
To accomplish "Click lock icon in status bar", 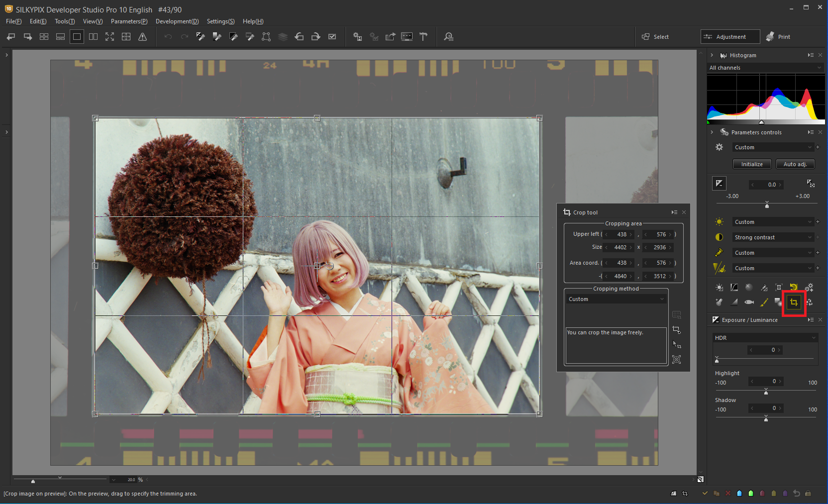I will pos(808,494).
